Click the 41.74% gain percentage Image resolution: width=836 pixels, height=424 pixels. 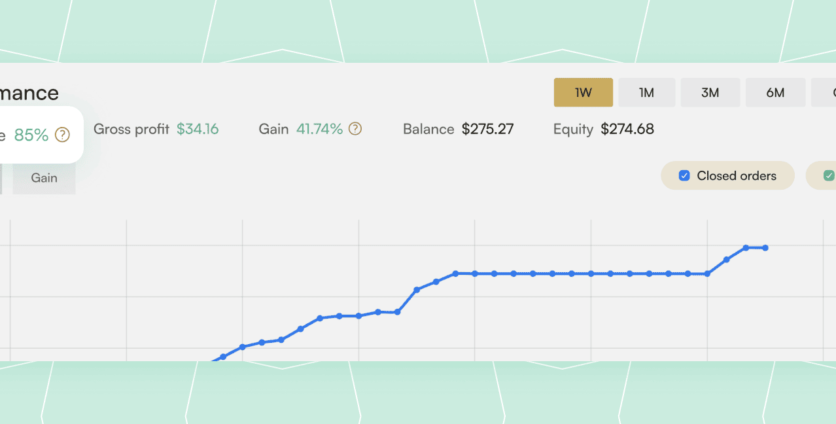[319, 129]
